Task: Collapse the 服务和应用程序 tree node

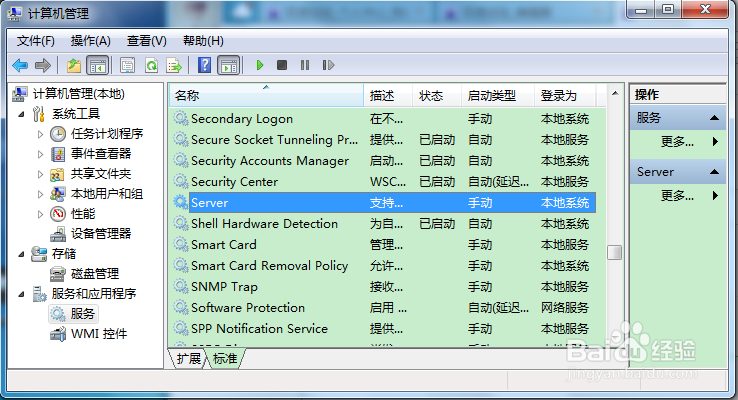Action: click(x=21, y=294)
